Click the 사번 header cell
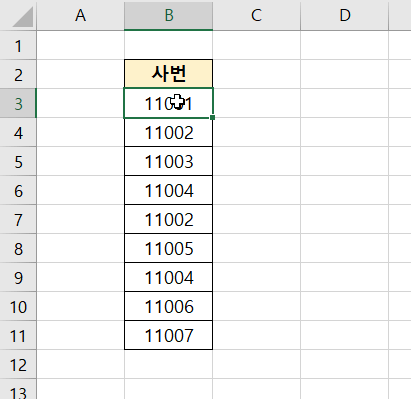Viewport: 411px width, 399px height. 168,74
